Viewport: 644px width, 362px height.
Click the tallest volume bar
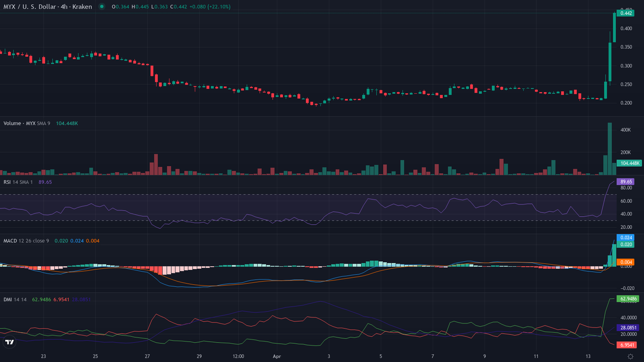pyautogui.click(x=610, y=149)
